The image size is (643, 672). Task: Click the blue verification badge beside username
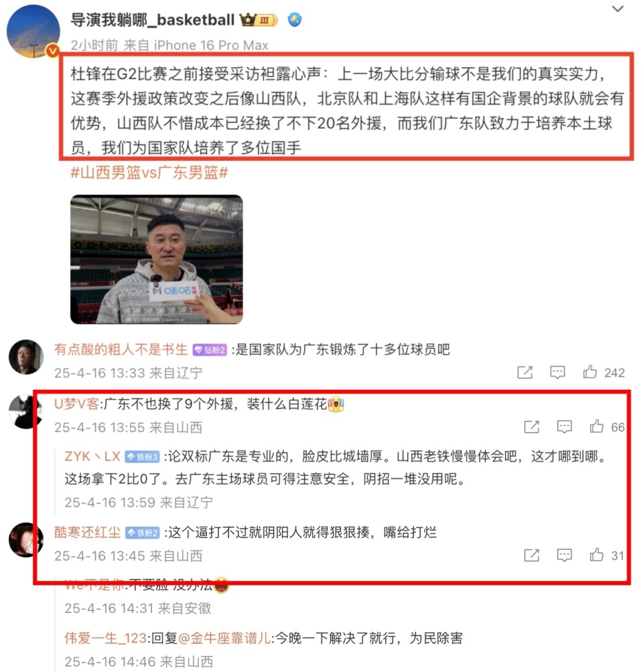point(294,19)
